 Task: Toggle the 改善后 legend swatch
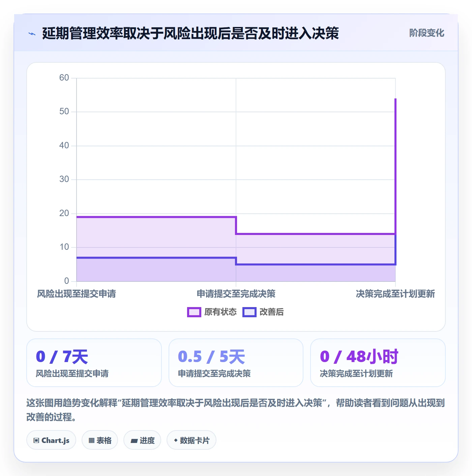click(x=249, y=312)
